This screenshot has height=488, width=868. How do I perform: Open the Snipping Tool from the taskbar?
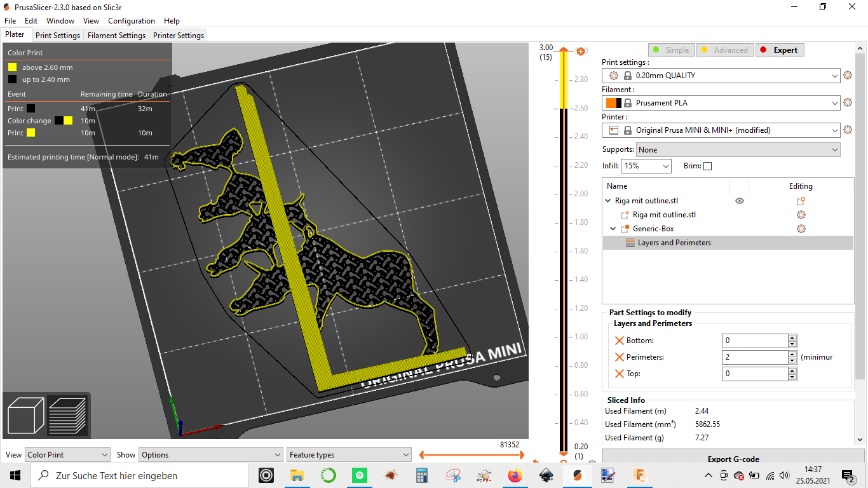click(452, 475)
